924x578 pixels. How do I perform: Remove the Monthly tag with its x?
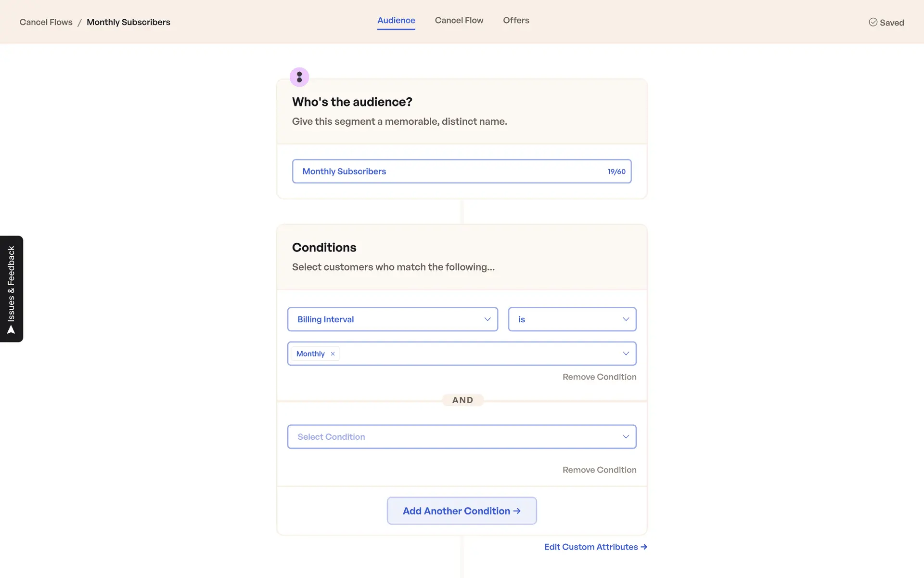[x=333, y=354]
